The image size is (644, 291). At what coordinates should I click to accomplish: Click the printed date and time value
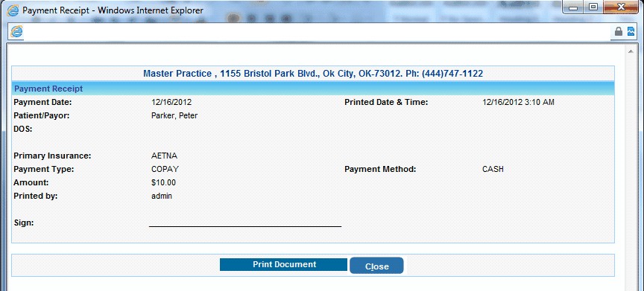click(518, 103)
